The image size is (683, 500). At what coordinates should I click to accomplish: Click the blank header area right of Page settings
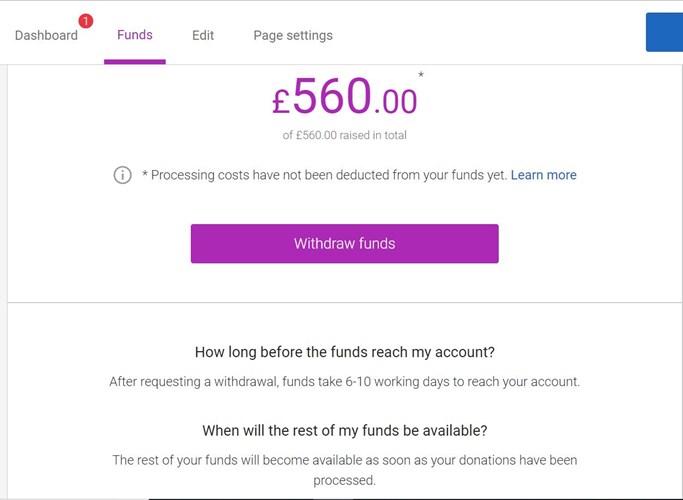click(488, 33)
